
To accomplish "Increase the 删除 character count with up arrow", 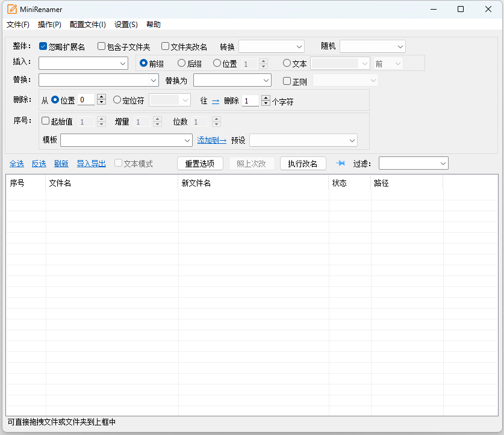I will pos(266,98).
